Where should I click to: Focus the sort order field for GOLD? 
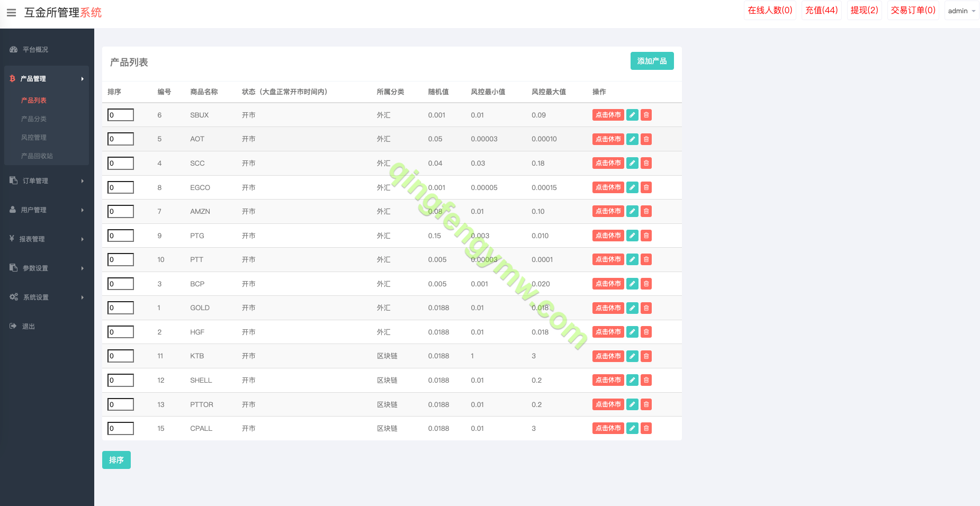pyautogui.click(x=121, y=308)
